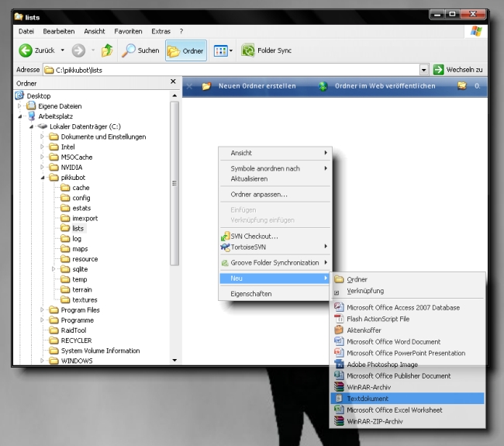Click the Zurück back arrow icon

[x=26, y=50]
